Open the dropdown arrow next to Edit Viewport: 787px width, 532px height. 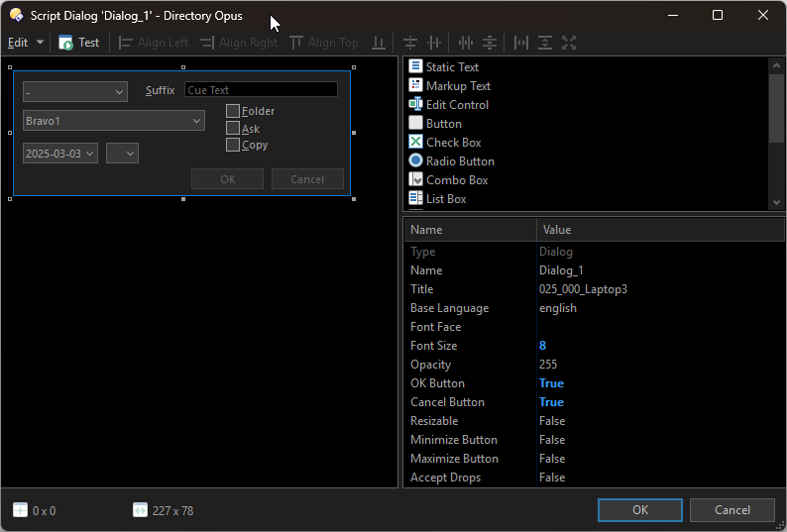(41, 43)
